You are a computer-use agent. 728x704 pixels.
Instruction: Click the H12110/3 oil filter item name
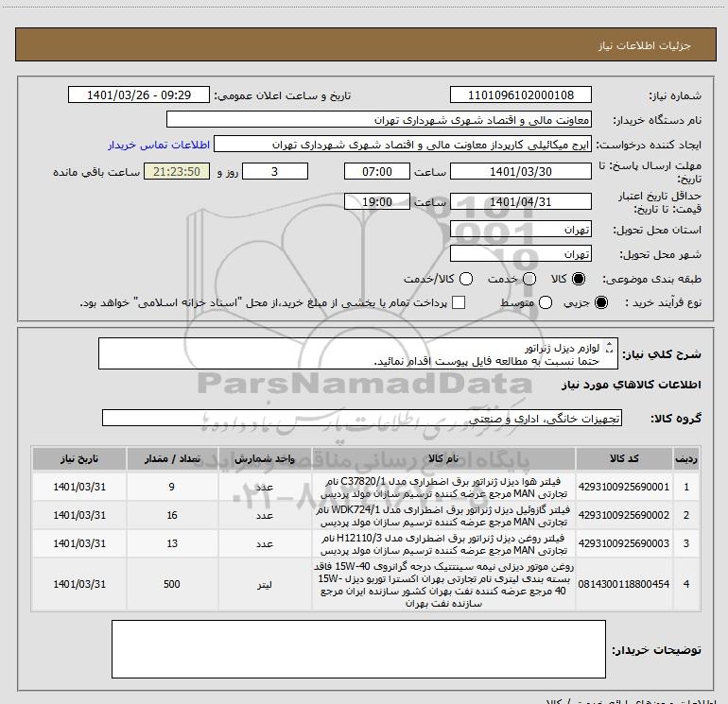(x=443, y=544)
